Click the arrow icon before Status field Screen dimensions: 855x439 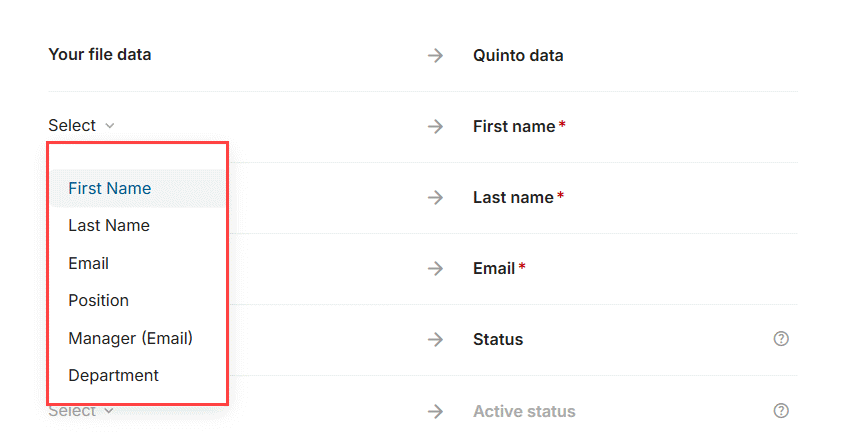click(x=435, y=339)
